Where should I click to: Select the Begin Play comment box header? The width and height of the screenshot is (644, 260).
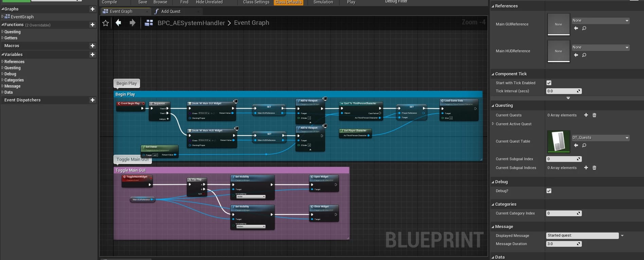point(298,94)
